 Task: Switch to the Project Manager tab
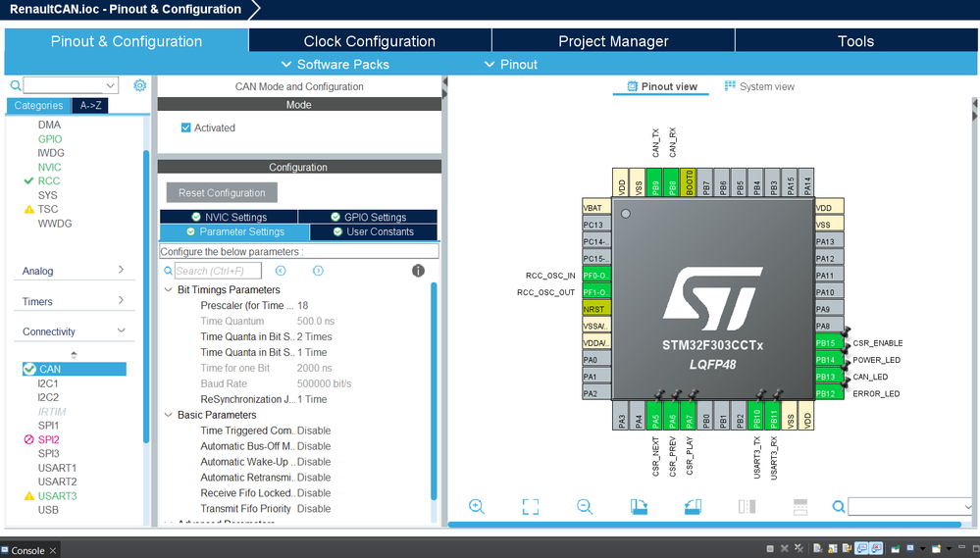pyautogui.click(x=613, y=41)
